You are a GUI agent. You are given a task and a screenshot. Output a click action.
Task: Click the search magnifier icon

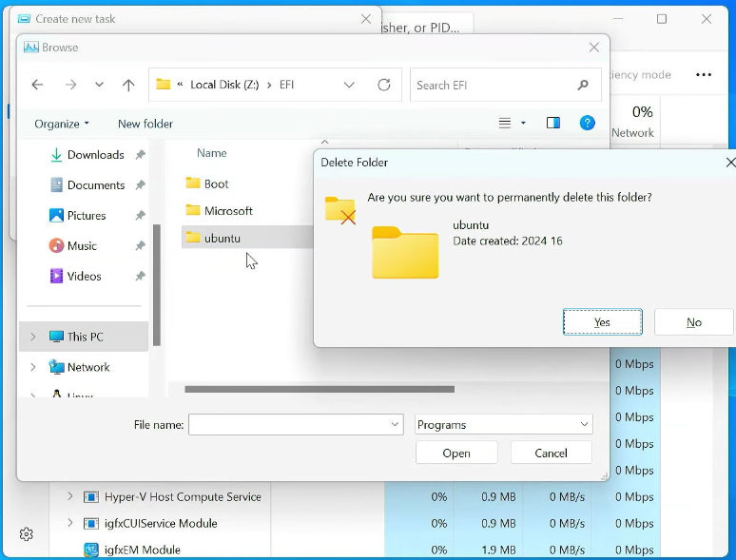point(583,85)
